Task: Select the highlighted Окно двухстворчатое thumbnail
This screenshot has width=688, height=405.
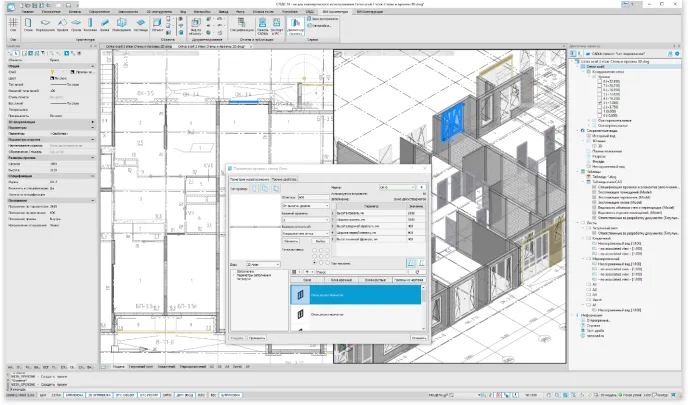Action: (x=301, y=294)
